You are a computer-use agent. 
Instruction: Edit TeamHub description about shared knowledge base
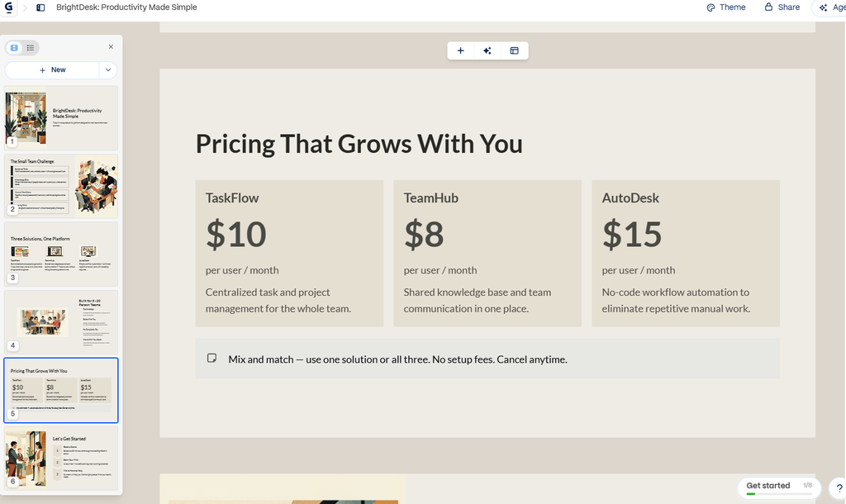(x=478, y=300)
